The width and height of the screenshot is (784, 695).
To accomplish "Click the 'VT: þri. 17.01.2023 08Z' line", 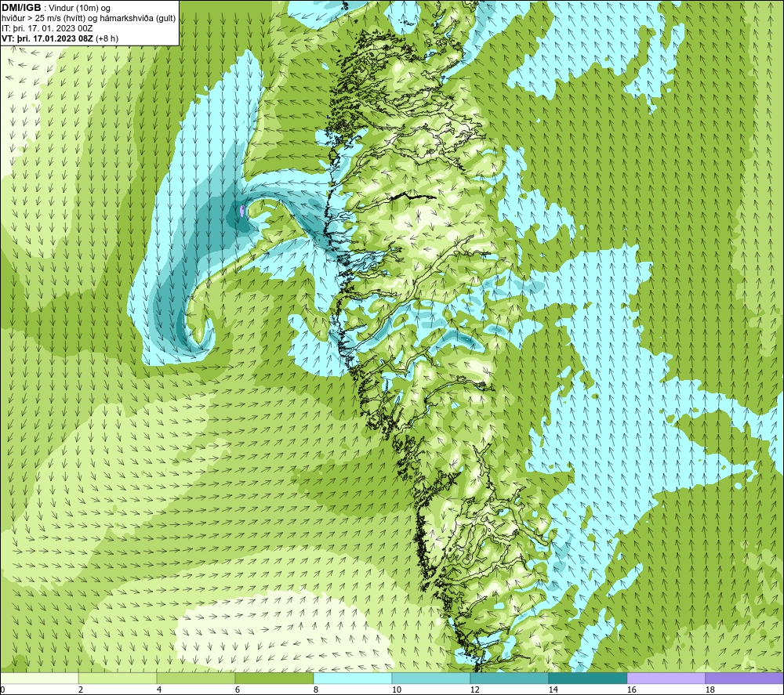I will click(x=48, y=38).
